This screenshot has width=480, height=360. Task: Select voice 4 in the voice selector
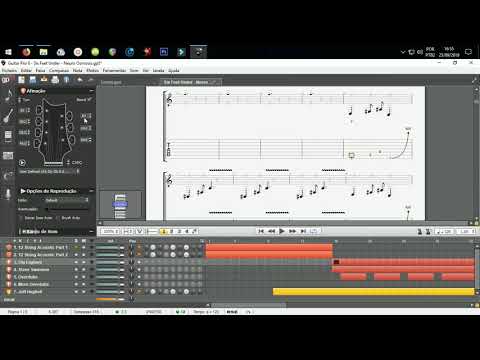point(187,231)
